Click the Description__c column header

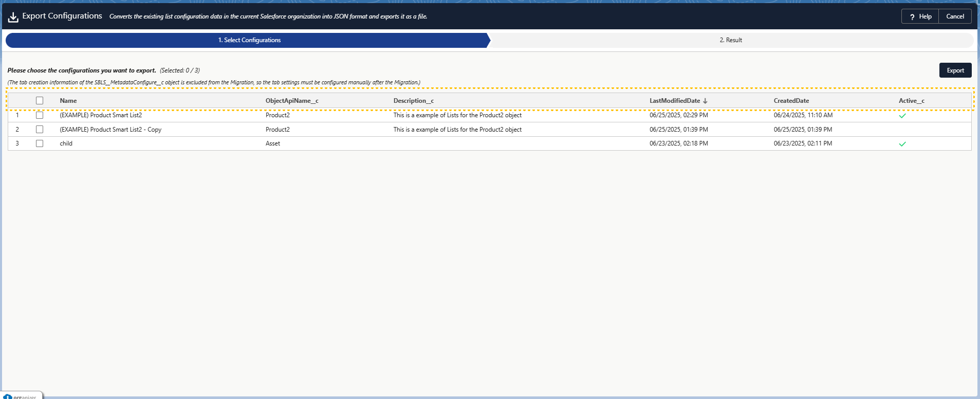[413, 101]
